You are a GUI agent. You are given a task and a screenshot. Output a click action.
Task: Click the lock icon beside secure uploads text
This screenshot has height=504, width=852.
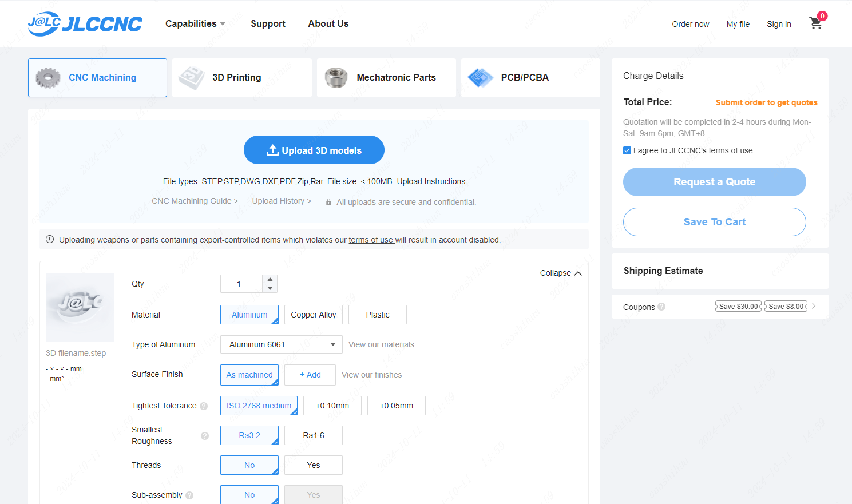point(328,202)
